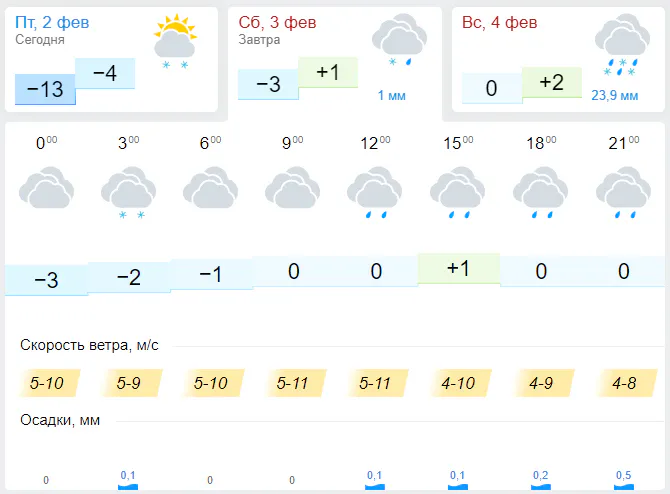Click the cloudy icon at 0:00

(46, 188)
